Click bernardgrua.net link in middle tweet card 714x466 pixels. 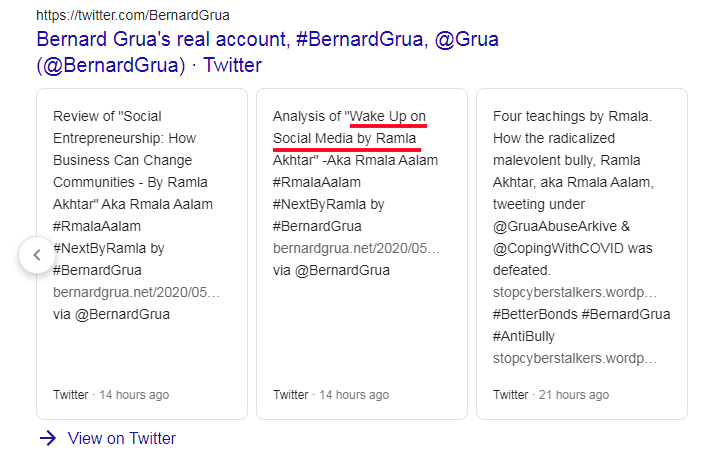356,248
